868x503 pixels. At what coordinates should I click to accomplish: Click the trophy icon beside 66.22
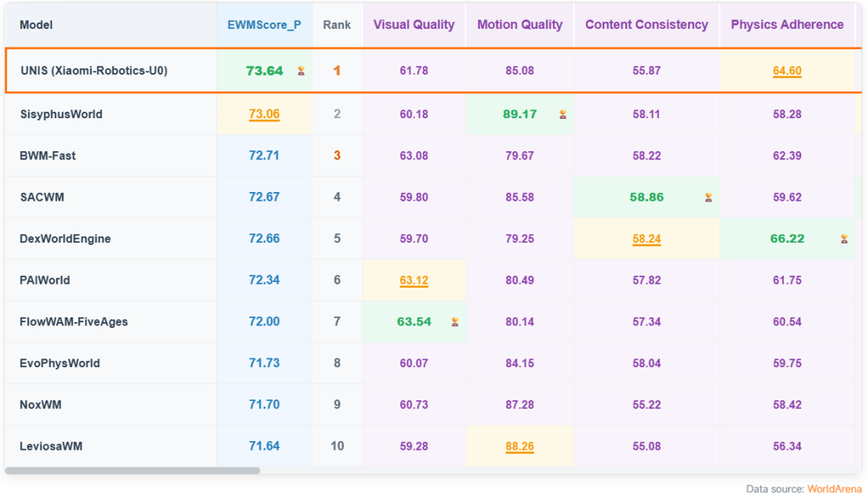844,239
